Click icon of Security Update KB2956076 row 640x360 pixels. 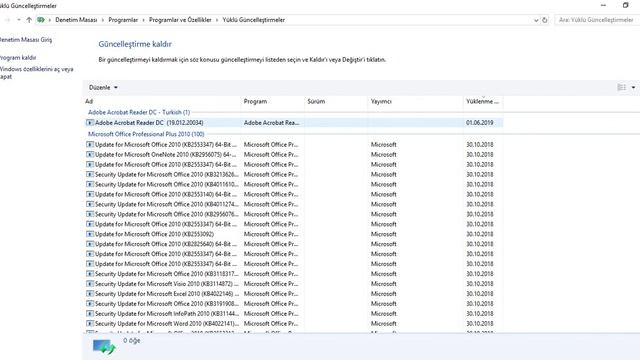(90, 214)
